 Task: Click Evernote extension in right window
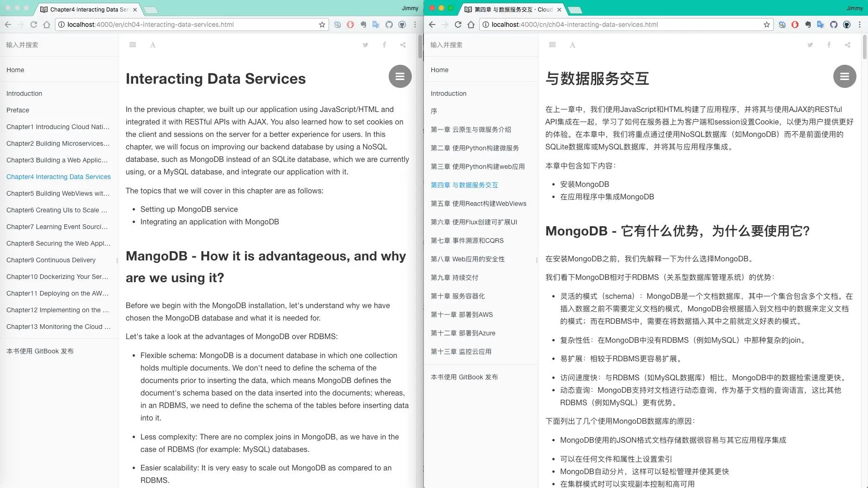pyautogui.click(x=808, y=25)
